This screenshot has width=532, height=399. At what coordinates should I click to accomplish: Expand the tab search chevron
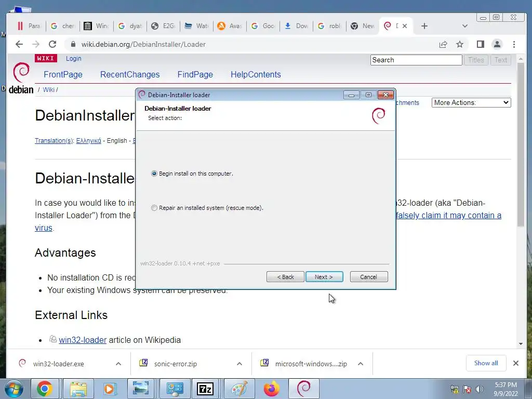(465, 26)
